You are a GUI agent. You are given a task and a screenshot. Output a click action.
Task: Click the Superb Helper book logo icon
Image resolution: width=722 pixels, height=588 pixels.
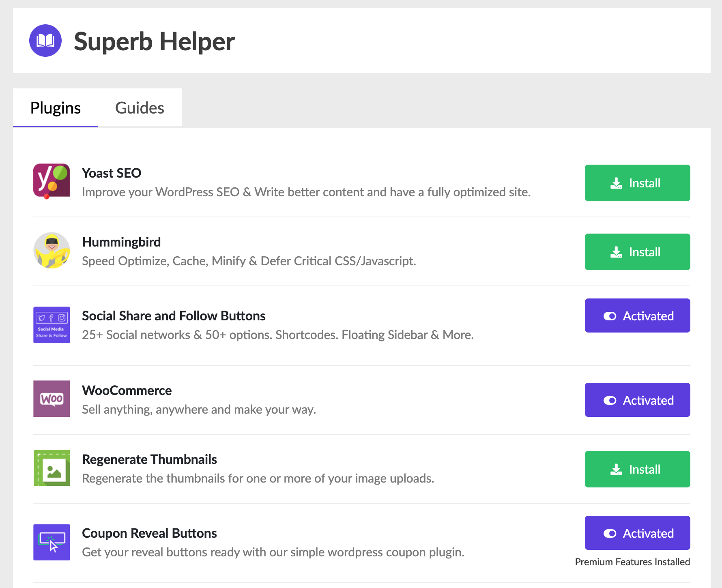[45, 41]
